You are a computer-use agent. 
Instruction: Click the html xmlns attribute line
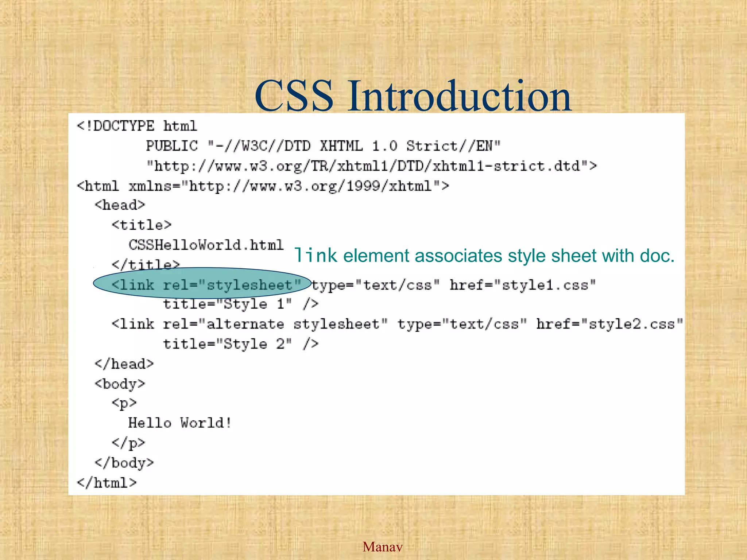263,186
